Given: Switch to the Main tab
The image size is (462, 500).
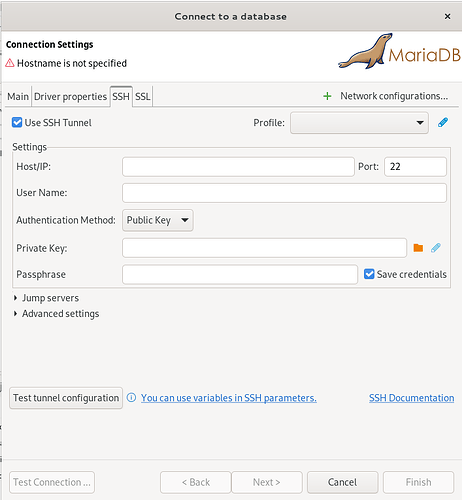Looking at the screenshot, I should (x=18, y=97).
